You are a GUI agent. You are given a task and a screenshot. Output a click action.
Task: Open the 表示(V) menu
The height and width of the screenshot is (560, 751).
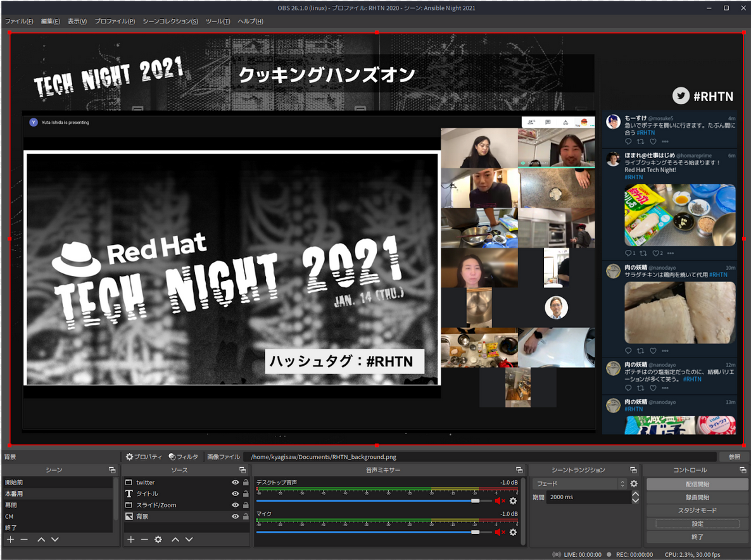click(77, 21)
